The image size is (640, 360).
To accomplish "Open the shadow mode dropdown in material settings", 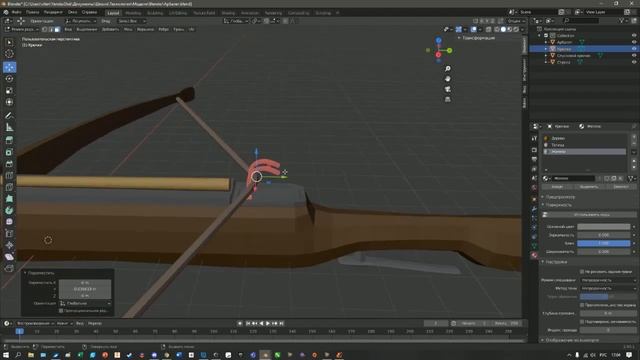I will tap(608, 288).
